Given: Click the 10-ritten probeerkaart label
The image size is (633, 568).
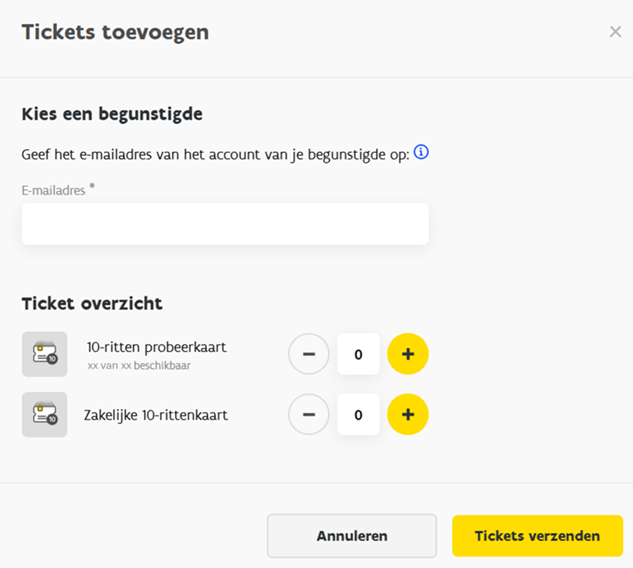Looking at the screenshot, I should tap(157, 347).
